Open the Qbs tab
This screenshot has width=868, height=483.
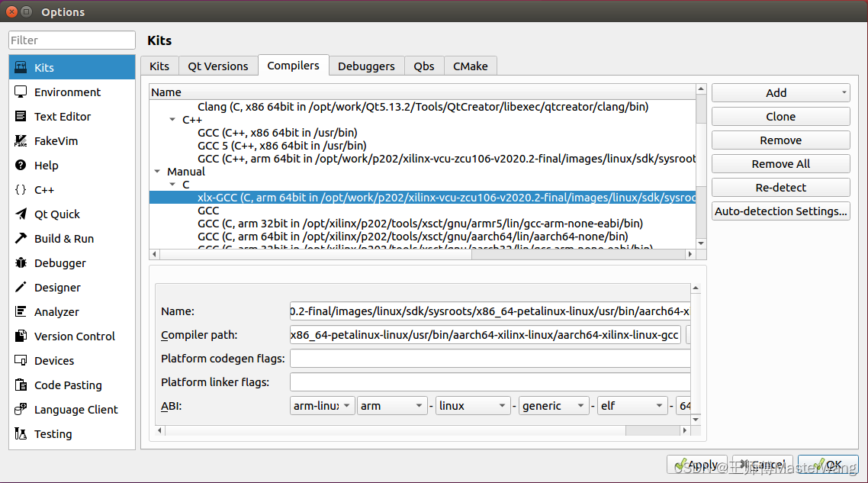pos(424,66)
